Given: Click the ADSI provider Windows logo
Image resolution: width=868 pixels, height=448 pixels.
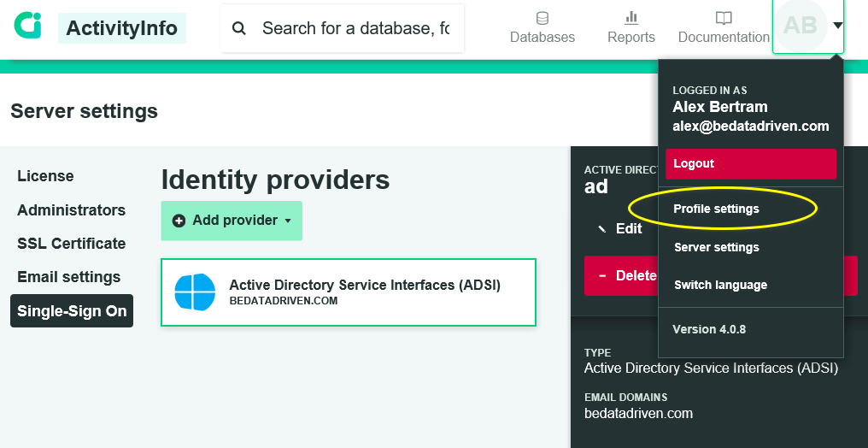Looking at the screenshot, I should tap(195, 292).
